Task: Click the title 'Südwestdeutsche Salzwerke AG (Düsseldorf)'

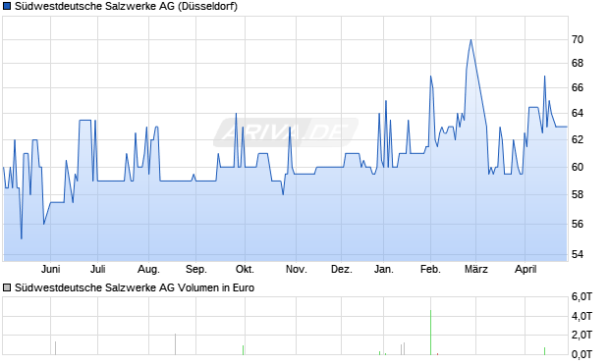Action: click(126, 6)
